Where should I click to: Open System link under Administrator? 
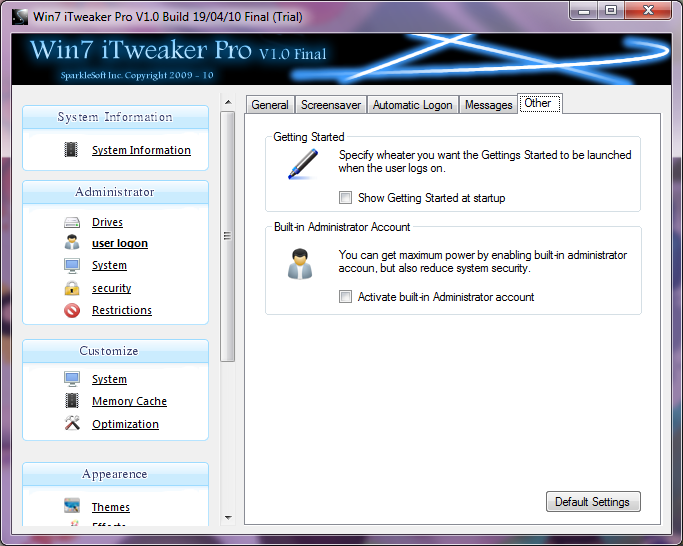(x=109, y=265)
